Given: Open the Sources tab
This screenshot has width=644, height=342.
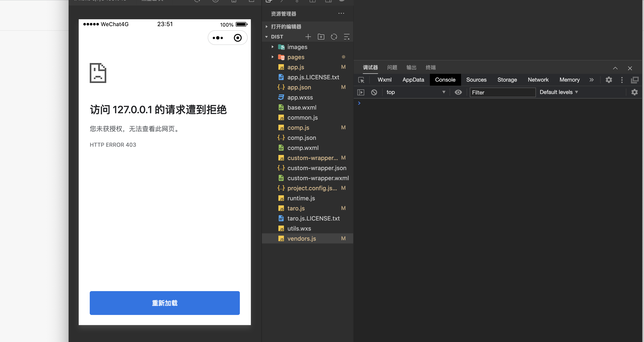Looking at the screenshot, I should click(476, 80).
